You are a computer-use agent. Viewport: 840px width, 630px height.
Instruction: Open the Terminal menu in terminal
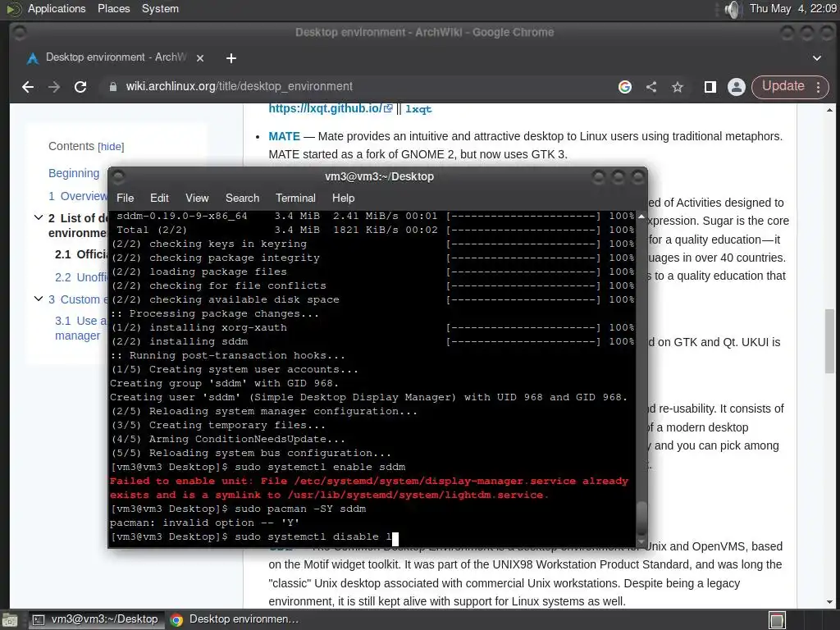point(295,199)
